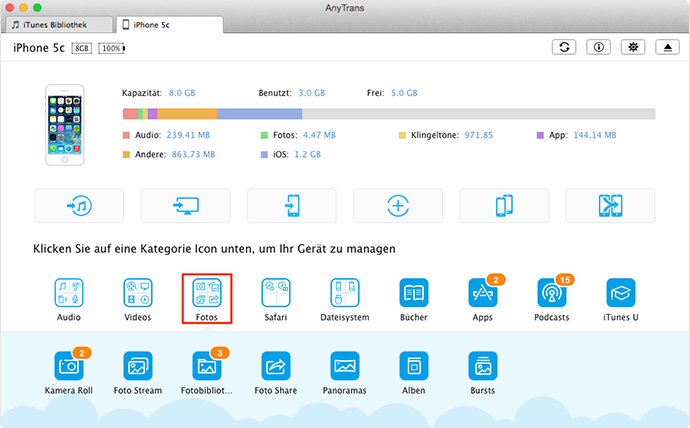Click the purple App legend swatch

(x=540, y=135)
